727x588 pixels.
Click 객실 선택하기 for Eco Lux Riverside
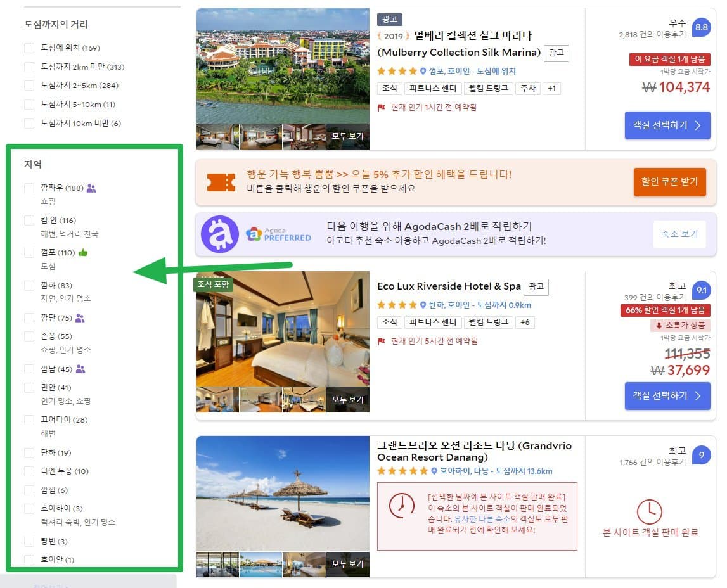click(667, 395)
